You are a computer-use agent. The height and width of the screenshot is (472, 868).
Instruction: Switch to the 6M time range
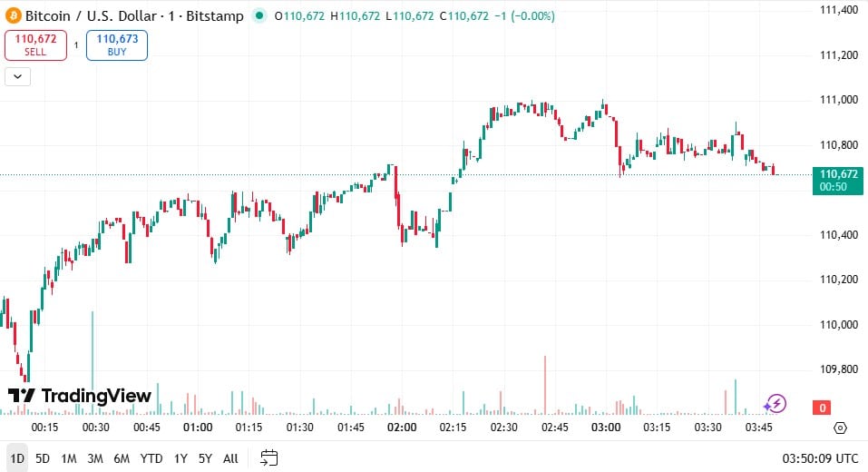(x=121, y=458)
